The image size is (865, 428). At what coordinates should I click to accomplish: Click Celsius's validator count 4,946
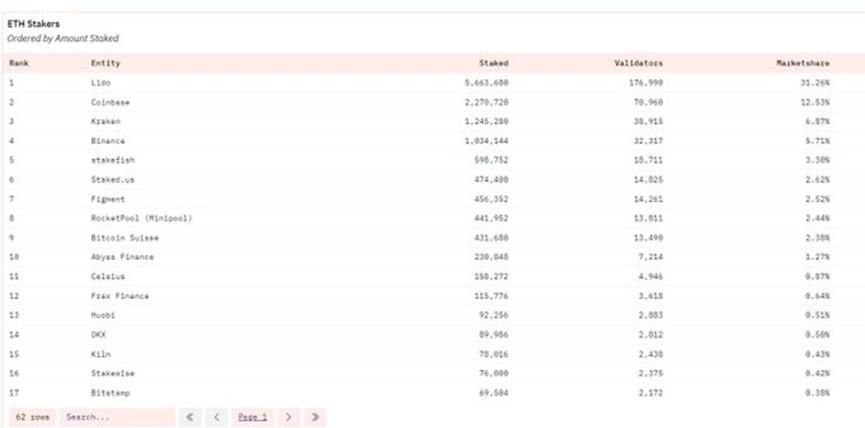click(651, 276)
